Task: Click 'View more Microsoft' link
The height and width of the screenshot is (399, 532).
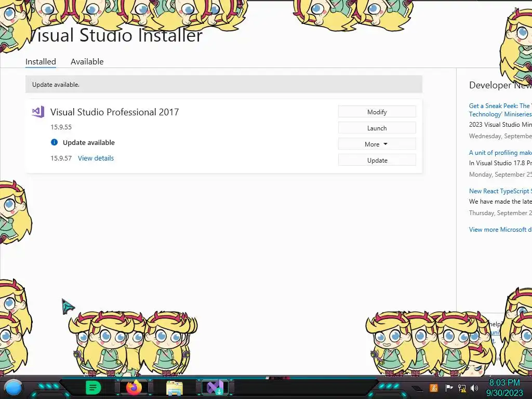Action: (500, 229)
